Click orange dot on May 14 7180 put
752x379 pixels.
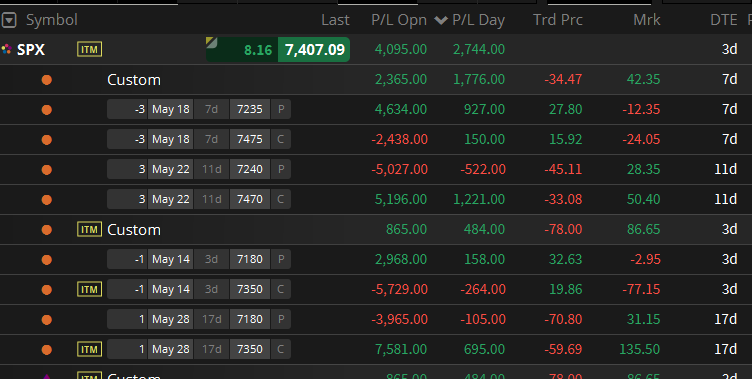[x=47, y=260]
